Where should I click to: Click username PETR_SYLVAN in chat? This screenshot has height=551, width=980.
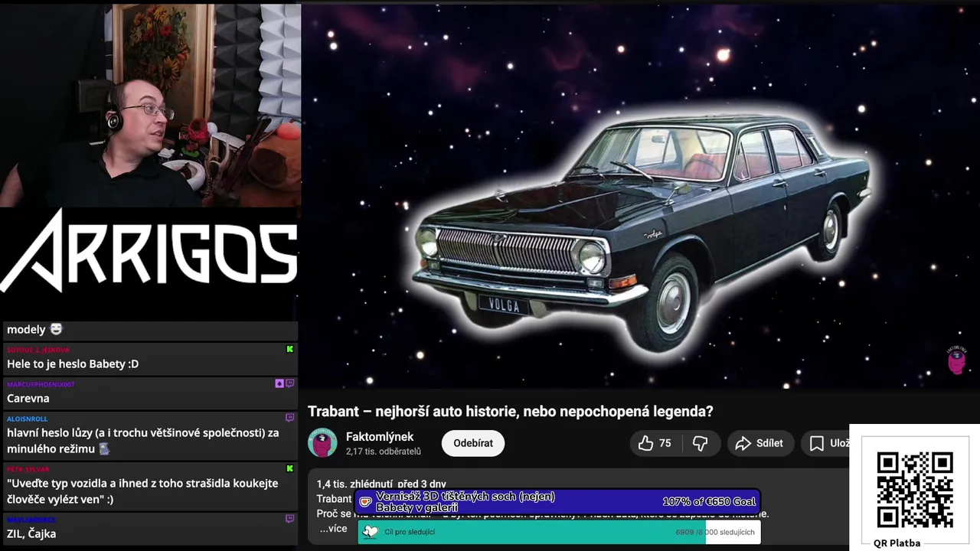(x=28, y=469)
